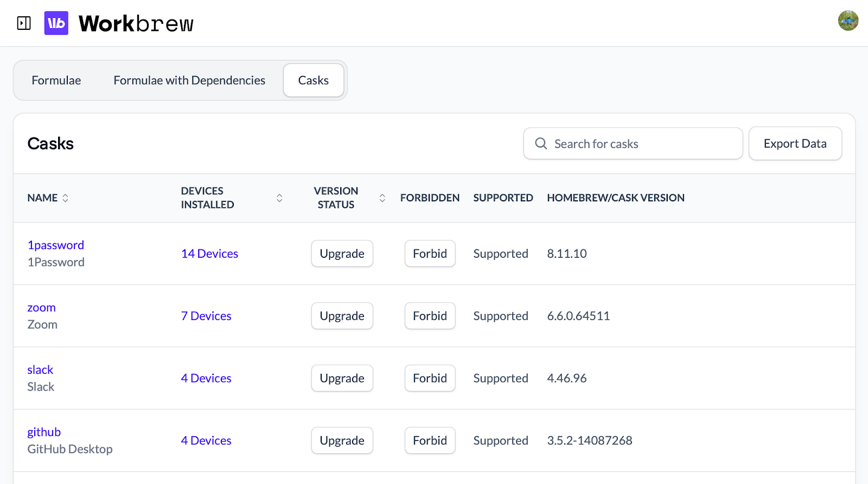
Task: Open the 1password cask link
Action: pyautogui.click(x=56, y=245)
